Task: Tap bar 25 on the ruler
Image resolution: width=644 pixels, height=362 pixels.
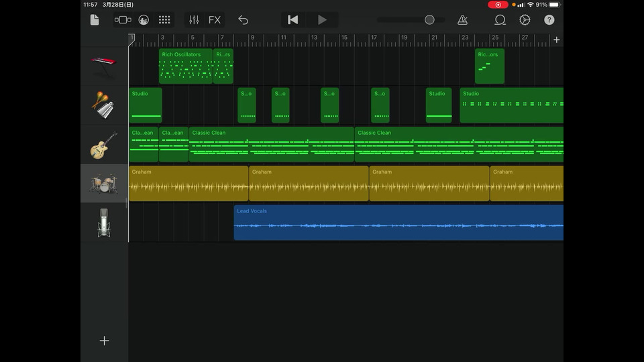Action: coord(495,38)
